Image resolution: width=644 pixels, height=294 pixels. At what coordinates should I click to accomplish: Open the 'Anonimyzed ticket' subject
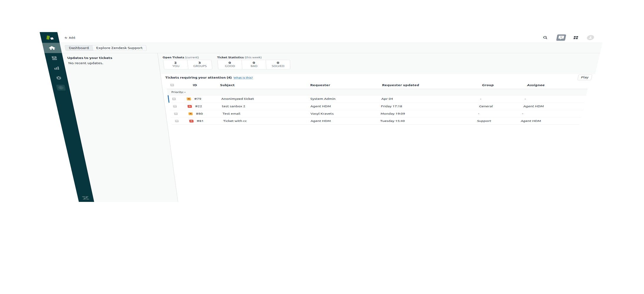click(238, 99)
